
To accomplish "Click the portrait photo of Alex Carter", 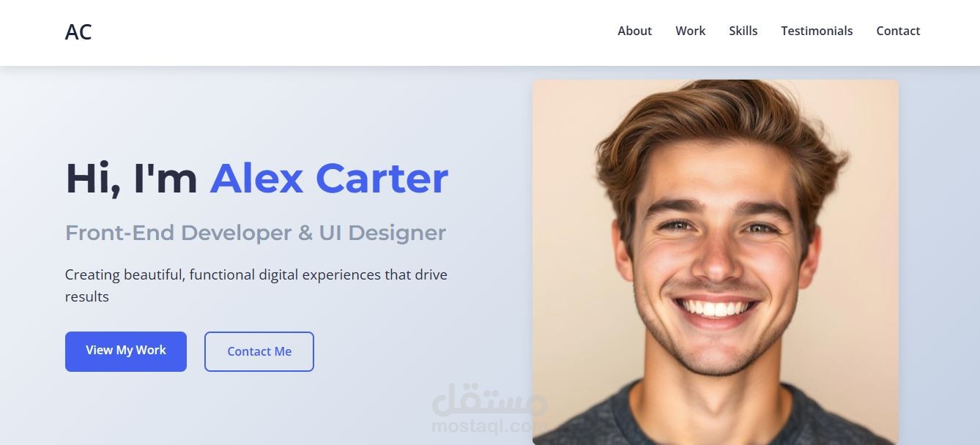I will pyautogui.click(x=715, y=262).
